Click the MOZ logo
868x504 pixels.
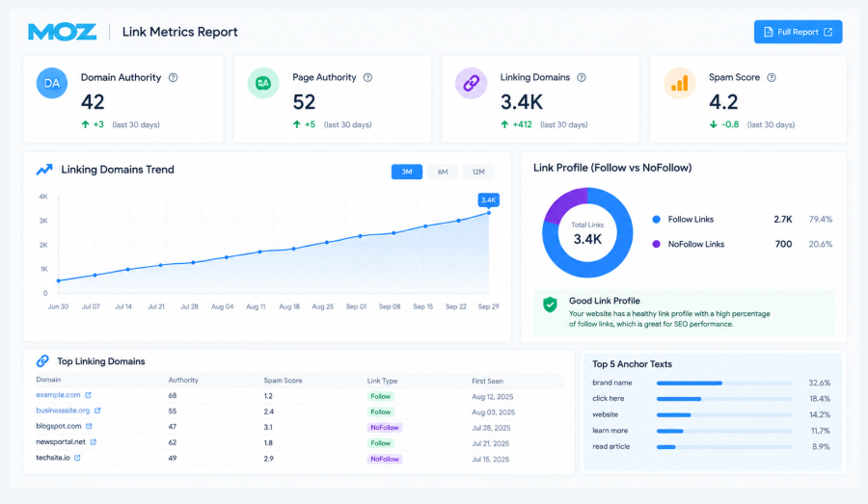click(62, 32)
